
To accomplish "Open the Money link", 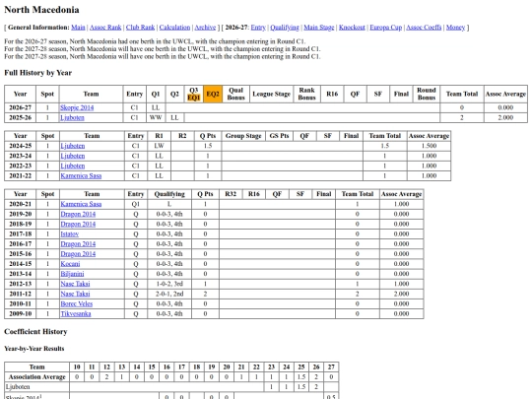I will (x=455, y=28).
